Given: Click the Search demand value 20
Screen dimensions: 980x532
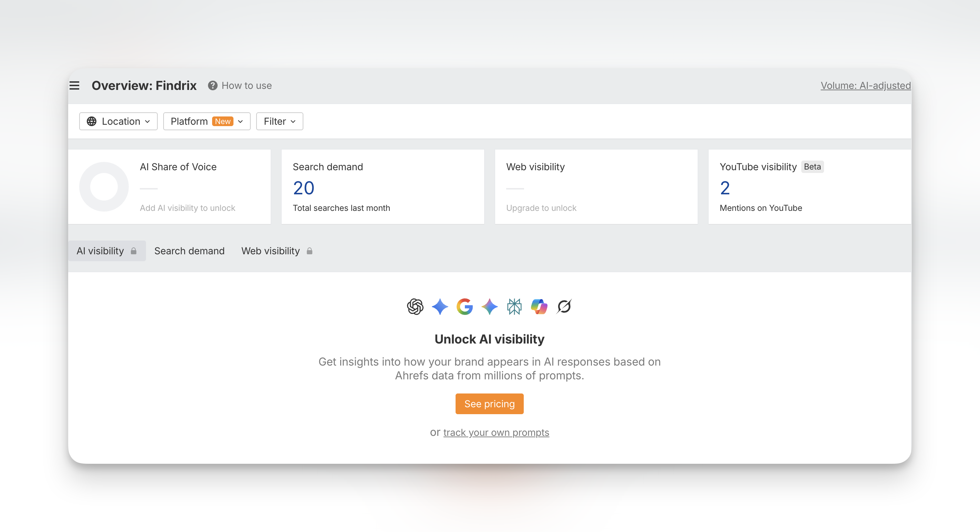Looking at the screenshot, I should click(x=304, y=188).
